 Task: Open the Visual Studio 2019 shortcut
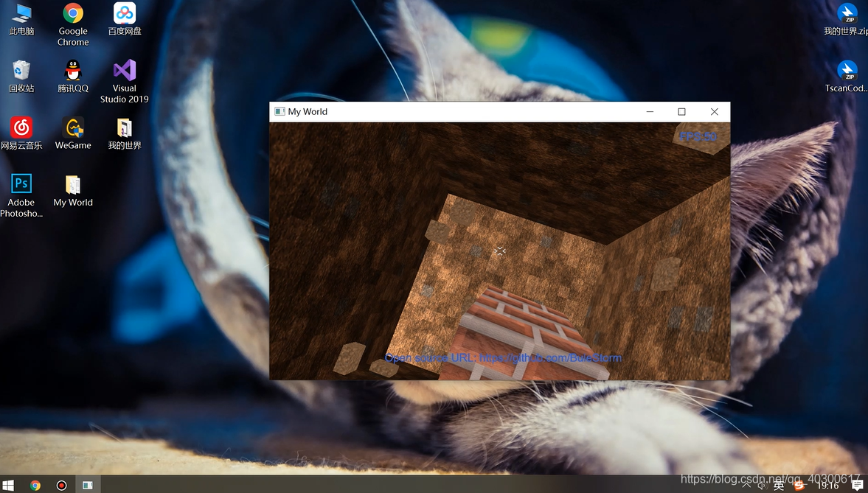(x=125, y=81)
